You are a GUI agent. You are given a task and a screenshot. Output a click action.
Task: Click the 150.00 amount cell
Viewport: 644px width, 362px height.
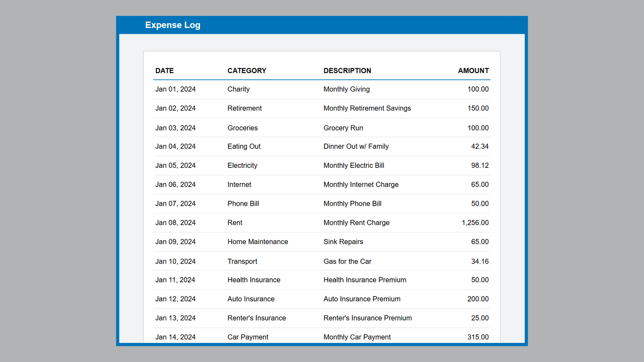coord(478,108)
